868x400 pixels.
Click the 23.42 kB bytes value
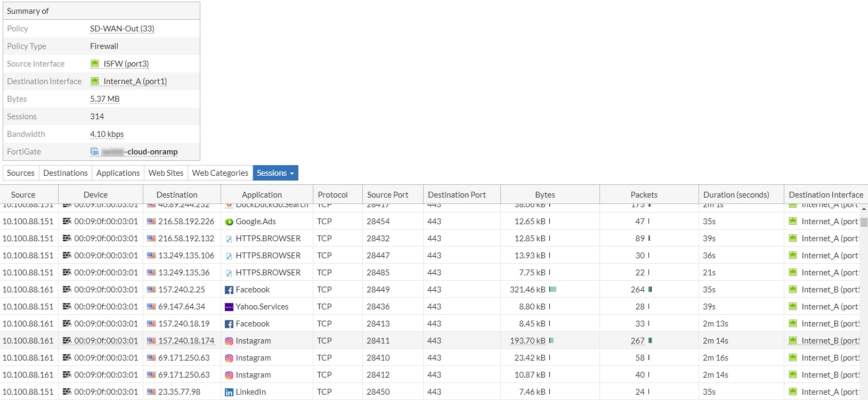click(x=530, y=358)
